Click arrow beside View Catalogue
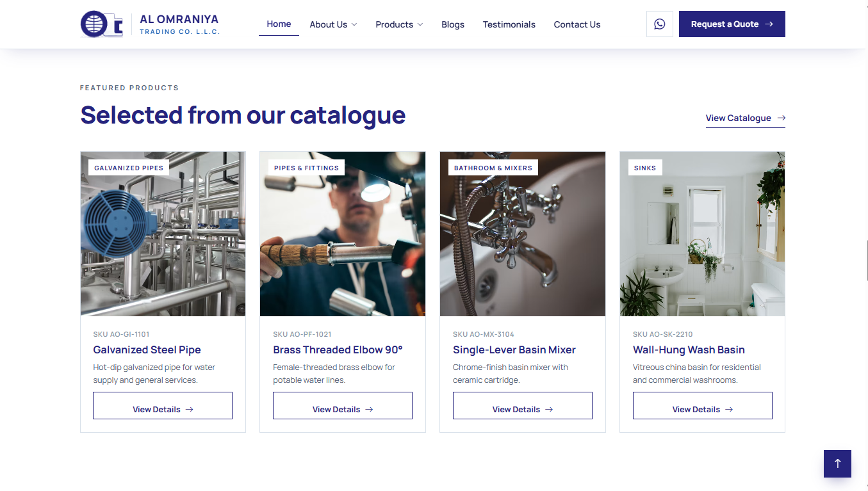This screenshot has width=868, height=491. tap(782, 118)
